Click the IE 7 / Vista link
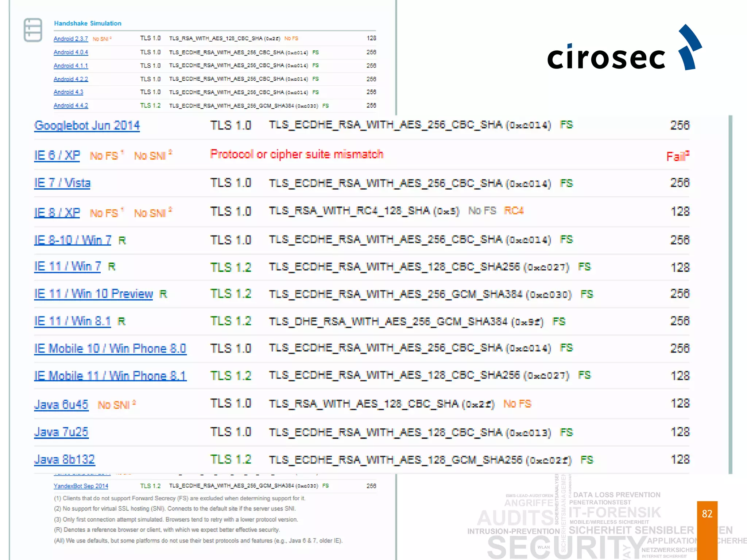 tap(62, 183)
